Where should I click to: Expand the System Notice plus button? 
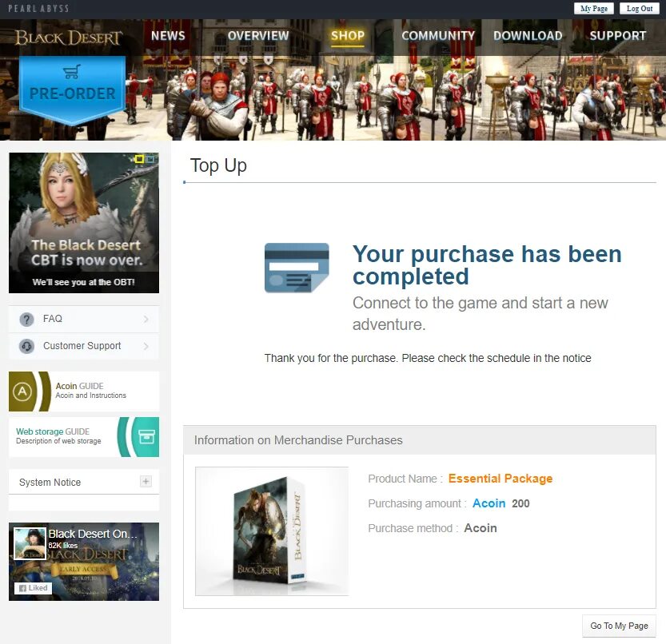point(146,482)
